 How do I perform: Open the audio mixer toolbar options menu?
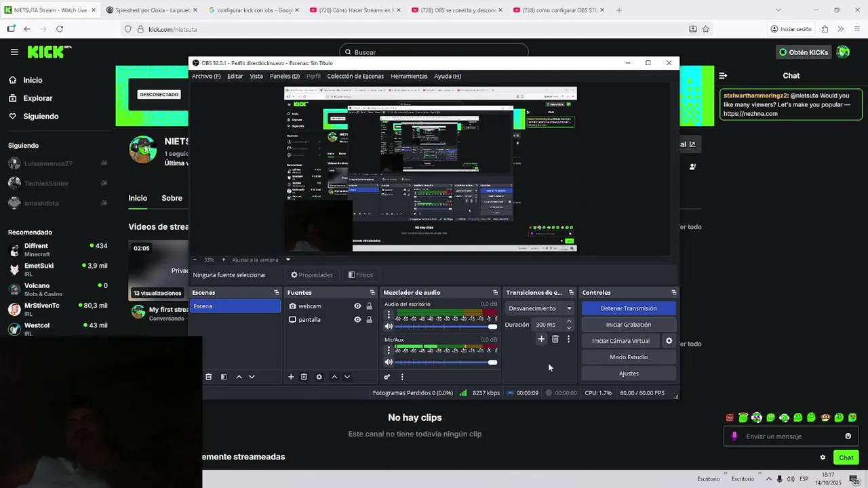[x=402, y=377]
